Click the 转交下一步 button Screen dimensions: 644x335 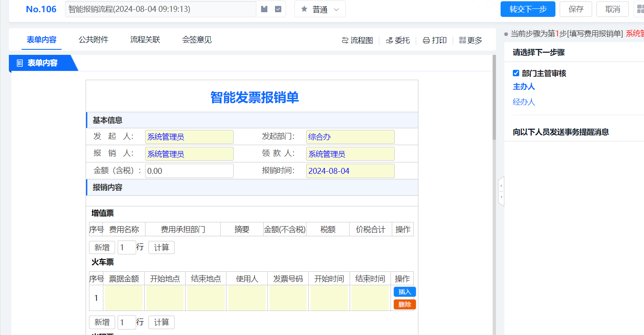point(528,9)
